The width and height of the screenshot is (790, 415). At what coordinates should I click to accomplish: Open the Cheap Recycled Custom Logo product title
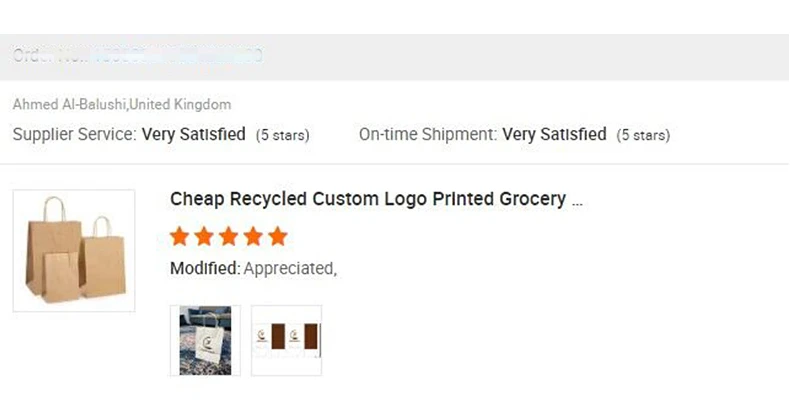[x=367, y=199]
